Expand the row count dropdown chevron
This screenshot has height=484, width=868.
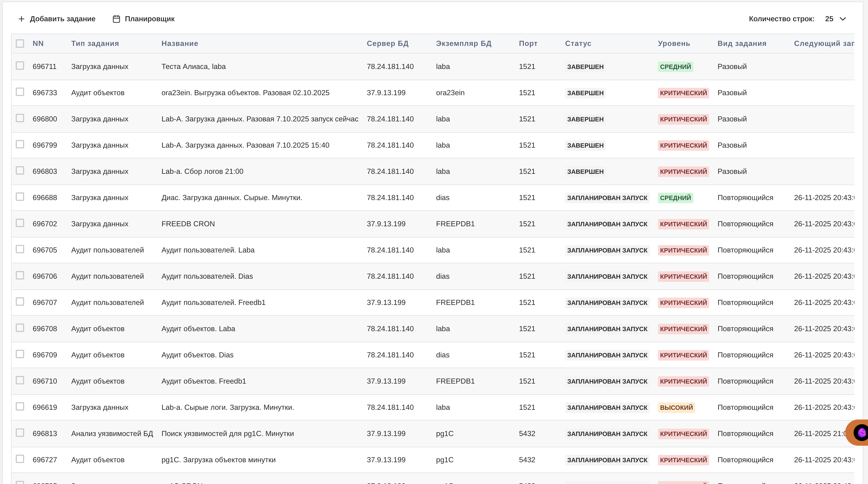tap(843, 19)
